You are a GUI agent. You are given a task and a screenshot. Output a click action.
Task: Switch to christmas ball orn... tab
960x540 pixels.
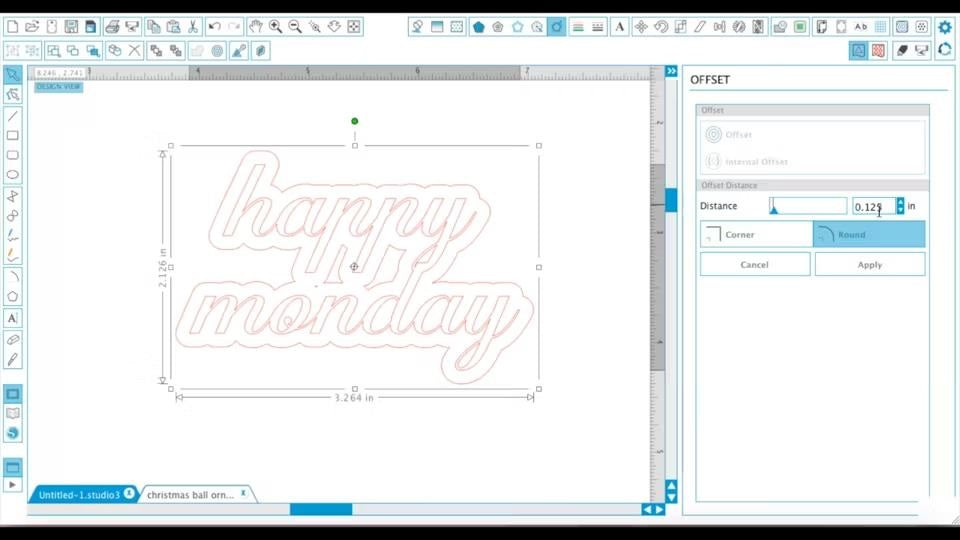190,495
